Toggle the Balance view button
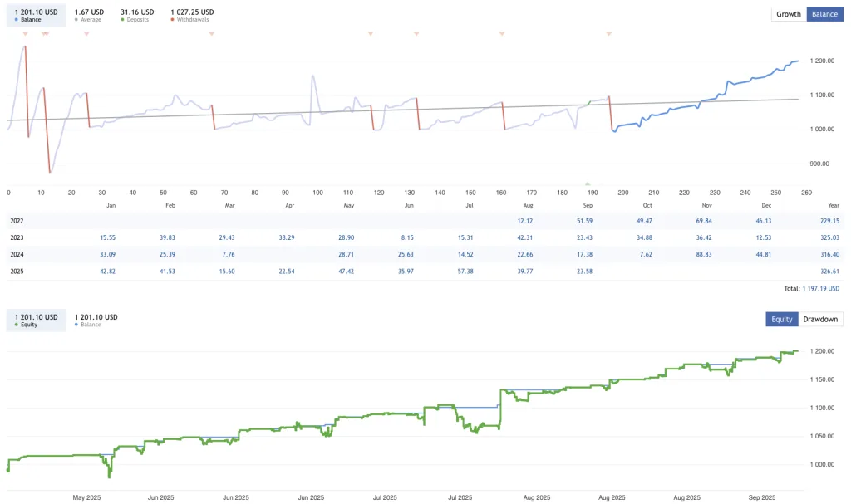Image resolution: width=851 pixels, height=504 pixels. click(824, 14)
